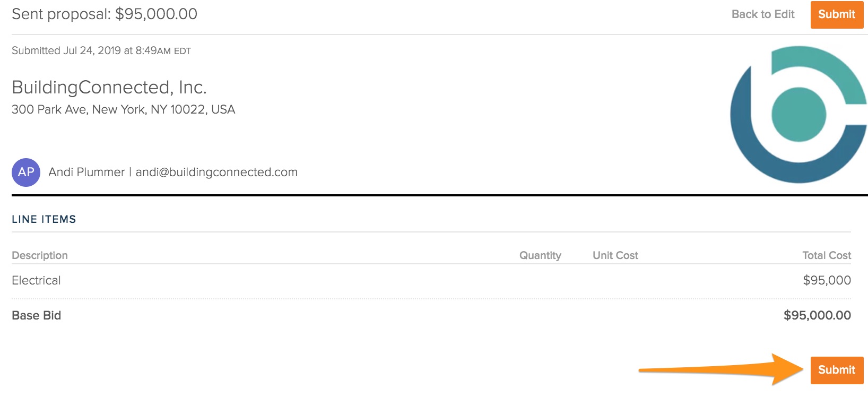The height and width of the screenshot is (397, 868).
Task: Click the Andi Plummer contact name
Action: click(x=86, y=172)
